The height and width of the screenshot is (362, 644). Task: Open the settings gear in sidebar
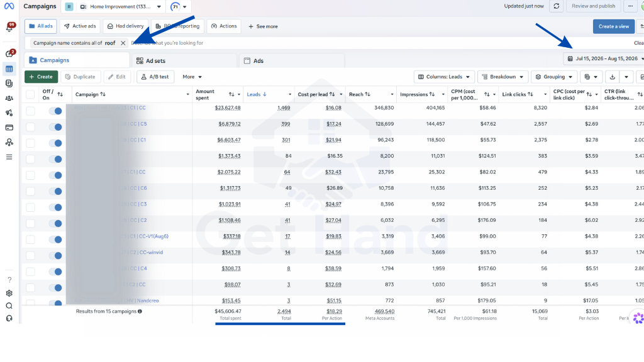(9, 293)
